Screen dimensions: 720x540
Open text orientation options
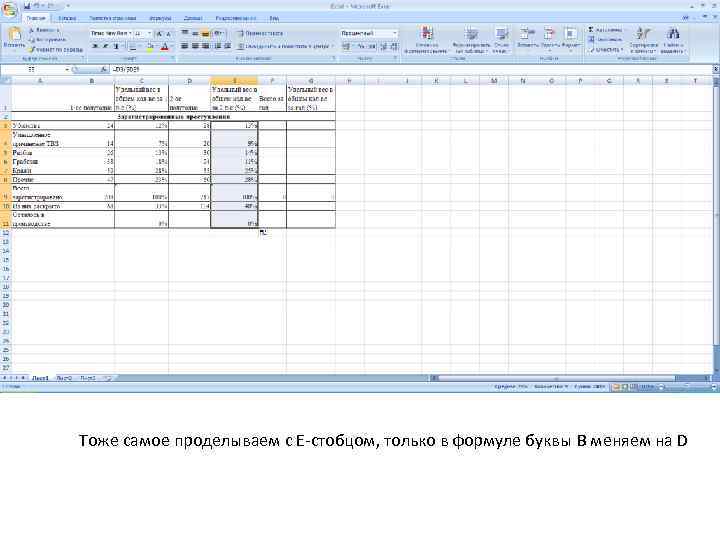219,34
